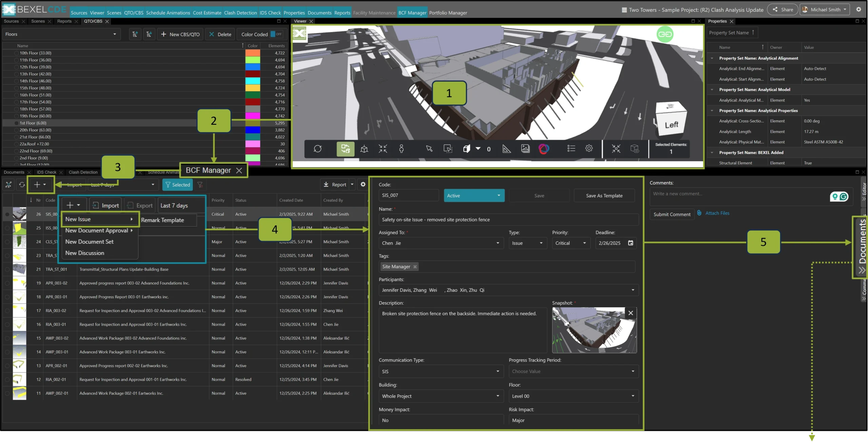Clear filters with the crossed funnel icon
The width and height of the screenshot is (868, 448).
tap(200, 184)
